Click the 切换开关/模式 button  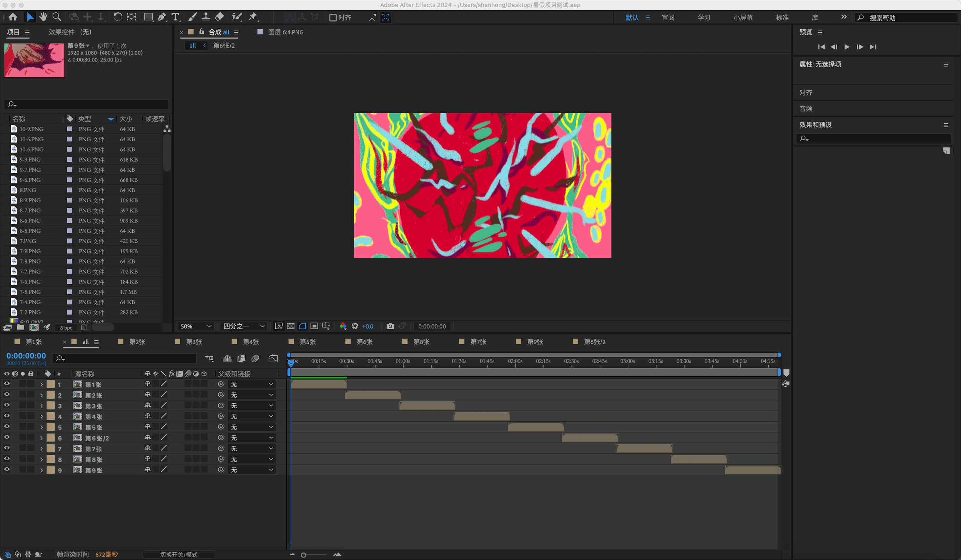(178, 554)
